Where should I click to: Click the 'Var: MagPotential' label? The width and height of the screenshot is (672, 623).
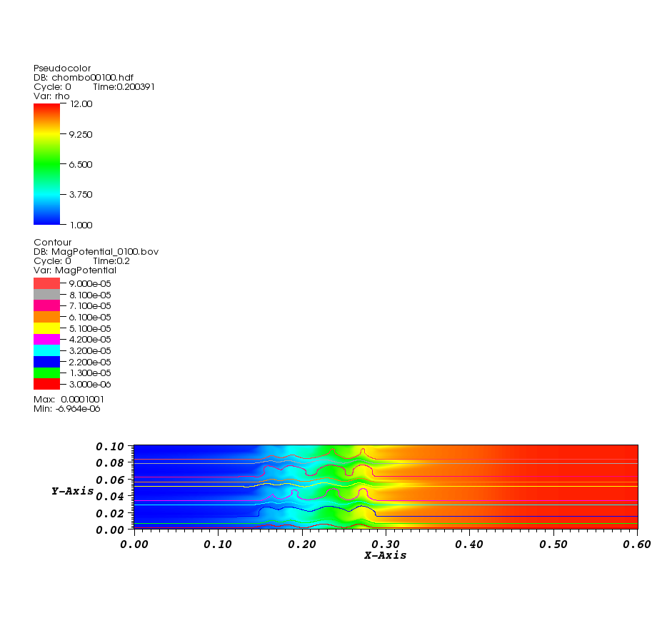click(x=75, y=270)
